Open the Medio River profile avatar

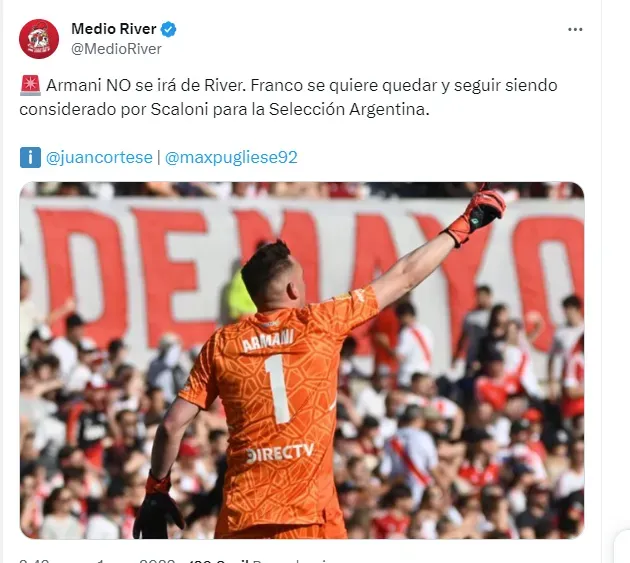[39, 39]
